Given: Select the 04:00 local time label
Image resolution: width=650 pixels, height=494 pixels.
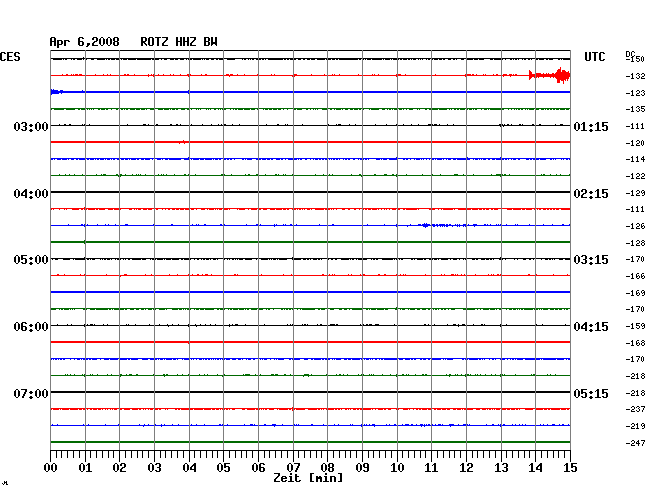Looking at the screenshot, I should click(31, 194).
